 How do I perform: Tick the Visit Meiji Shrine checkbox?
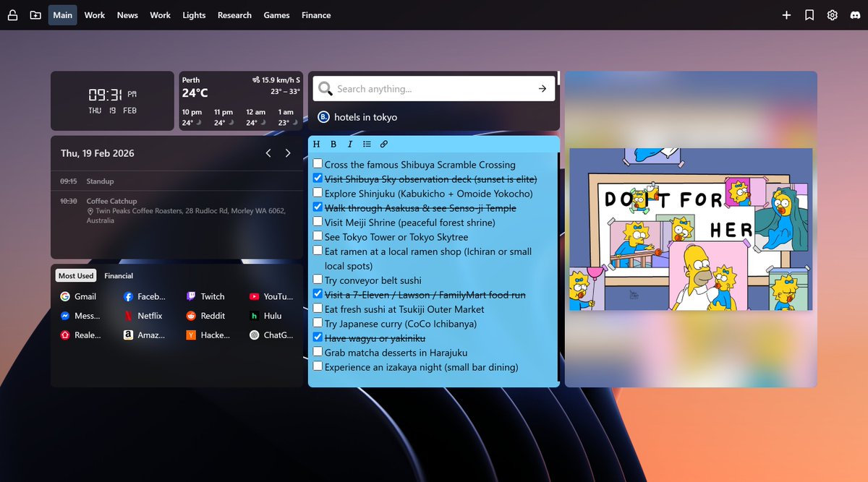click(318, 222)
